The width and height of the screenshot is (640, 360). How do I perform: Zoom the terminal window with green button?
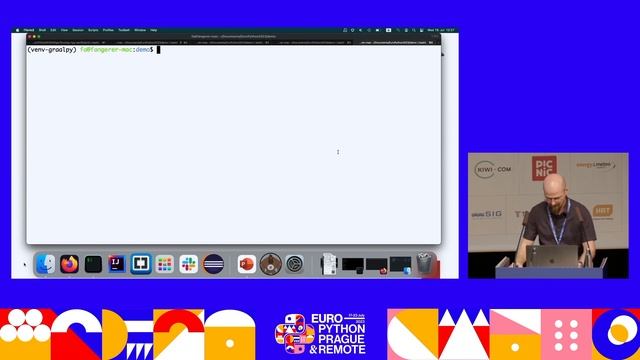[39, 37]
